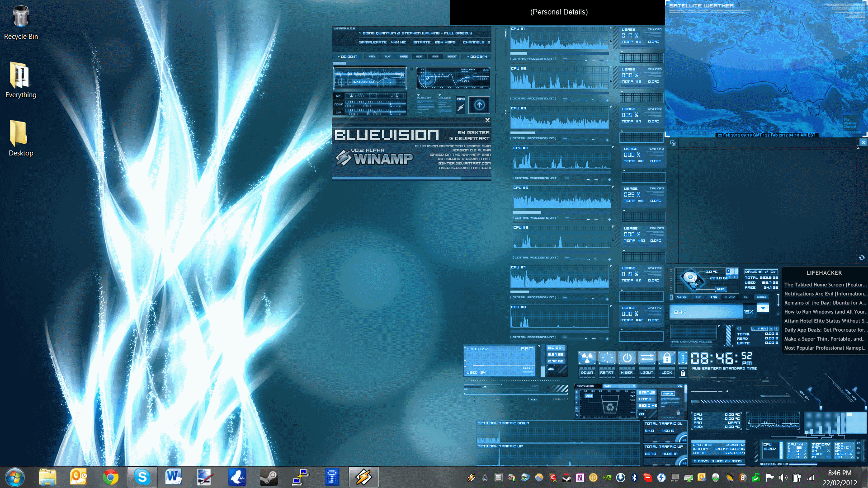868x488 pixels.
Task: Click the INFO lightning bolt icon
Action: [461, 108]
